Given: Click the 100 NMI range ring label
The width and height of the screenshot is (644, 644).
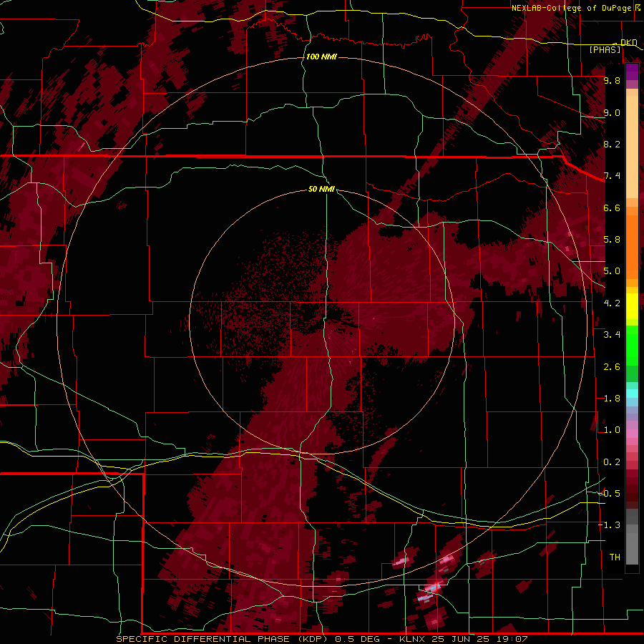Looking at the screenshot, I should [x=321, y=57].
